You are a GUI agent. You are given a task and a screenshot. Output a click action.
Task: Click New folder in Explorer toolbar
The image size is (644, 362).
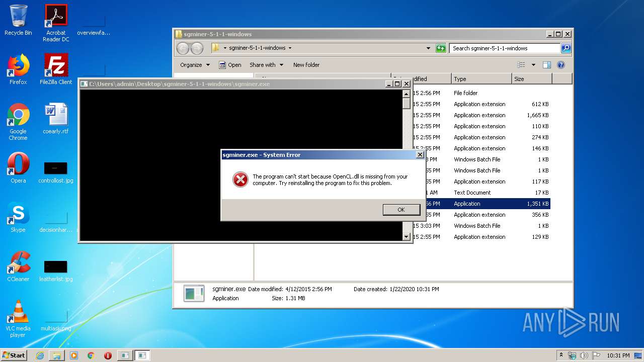point(306,65)
